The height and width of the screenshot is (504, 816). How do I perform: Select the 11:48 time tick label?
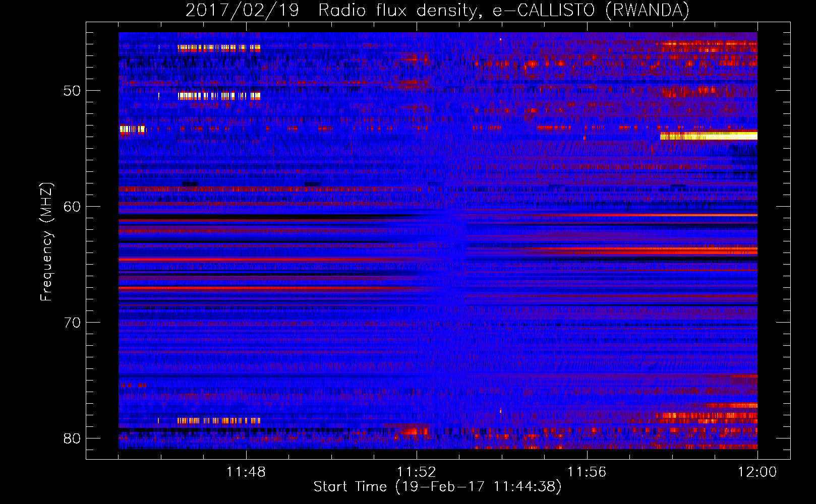[246, 472]
